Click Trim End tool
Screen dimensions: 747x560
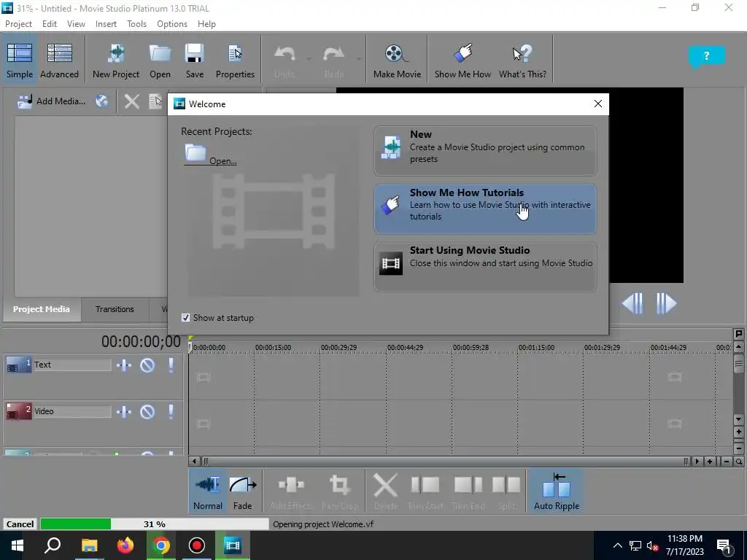468,491
